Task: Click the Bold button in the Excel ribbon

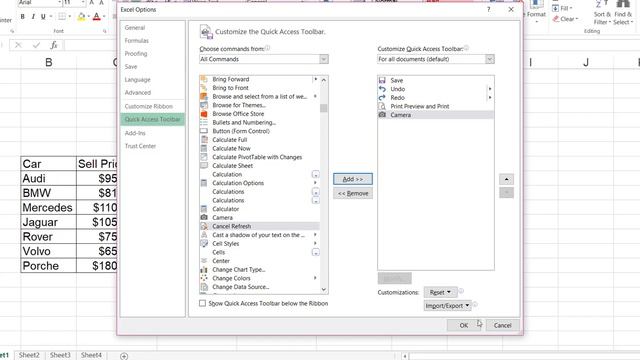Action: coord(22,17)
